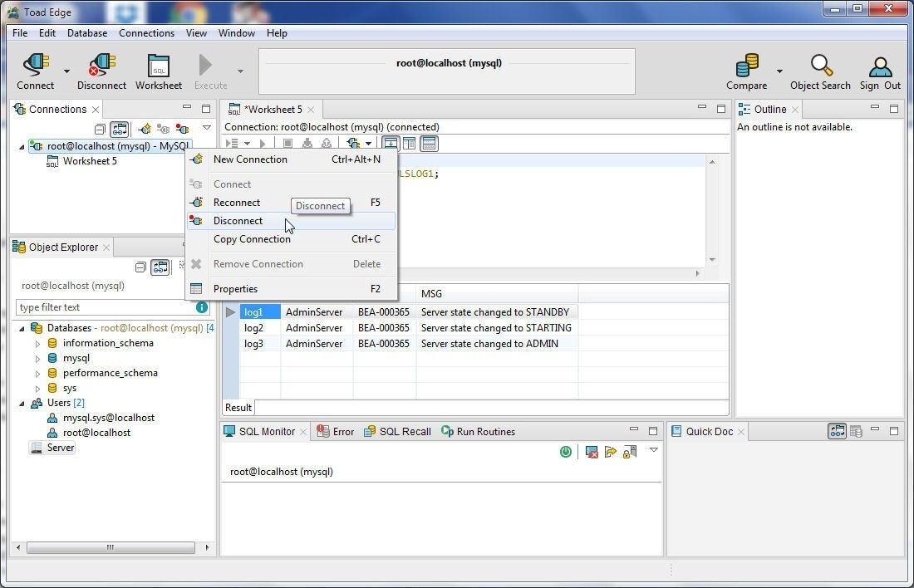Click the connection plug icon in worksheet toolbar
Screen dimensions: 914x588
tap(352, 144)
